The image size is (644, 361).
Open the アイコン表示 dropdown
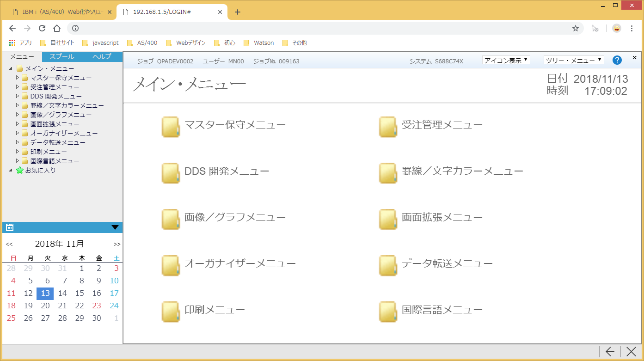click(x=506, y=60)
